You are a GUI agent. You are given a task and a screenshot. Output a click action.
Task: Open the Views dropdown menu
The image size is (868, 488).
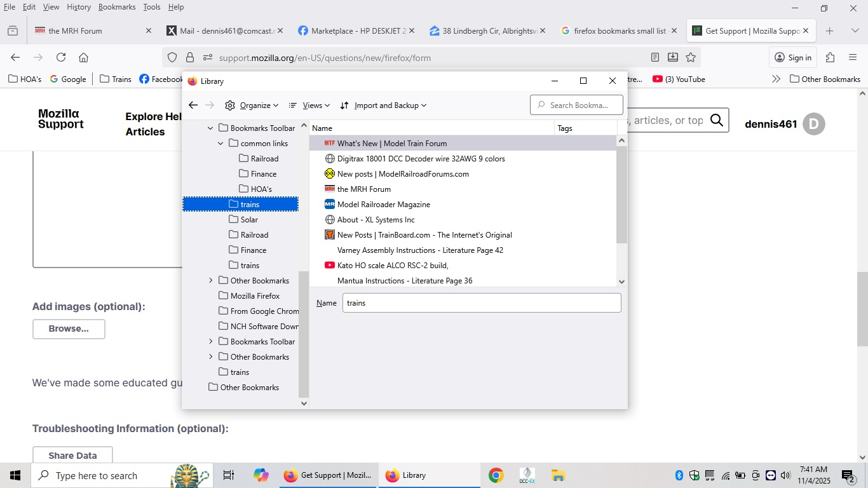pyautogui.click(x=309, y=105)
